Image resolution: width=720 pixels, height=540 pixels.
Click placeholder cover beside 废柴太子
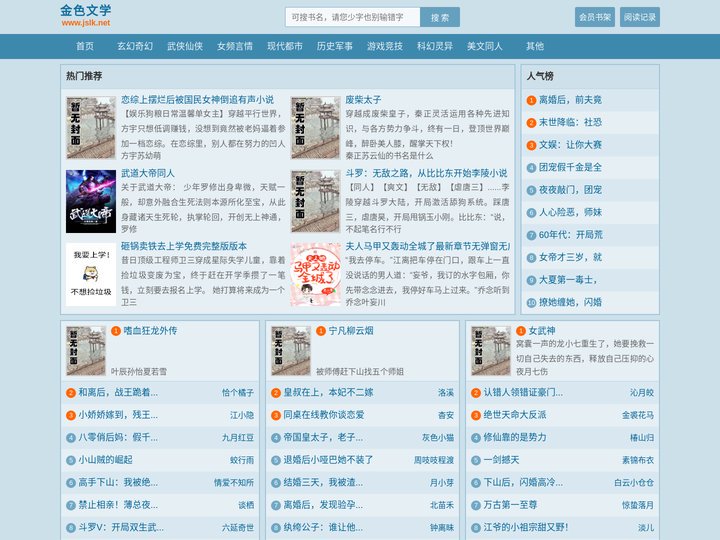[315, 128]
